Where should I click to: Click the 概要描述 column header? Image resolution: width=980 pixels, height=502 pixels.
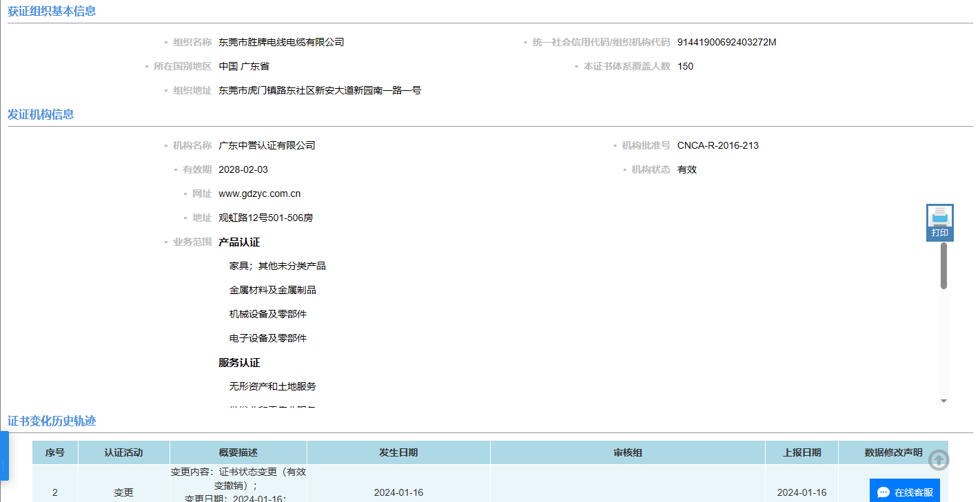(x=238, y=452)
